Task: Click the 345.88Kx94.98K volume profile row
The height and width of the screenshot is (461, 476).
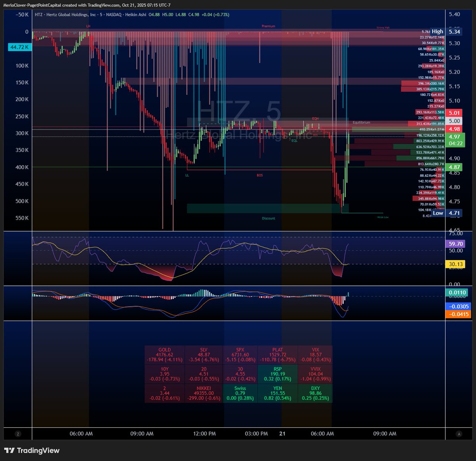Action: 429,199
